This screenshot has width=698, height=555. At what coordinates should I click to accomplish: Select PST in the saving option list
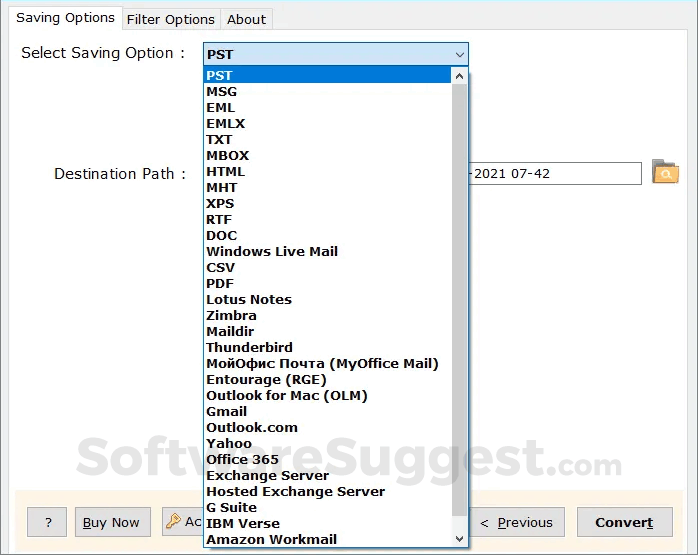click(327, 75)
